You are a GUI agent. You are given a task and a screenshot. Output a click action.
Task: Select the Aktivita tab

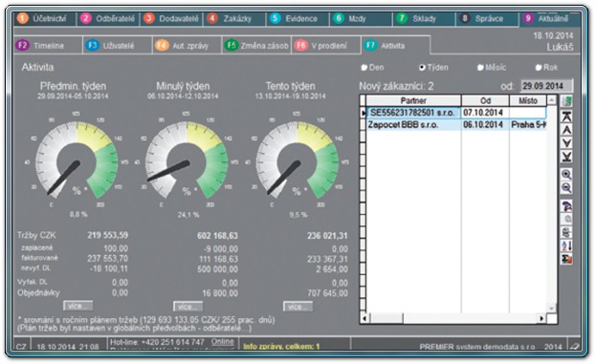click(396, 46)
